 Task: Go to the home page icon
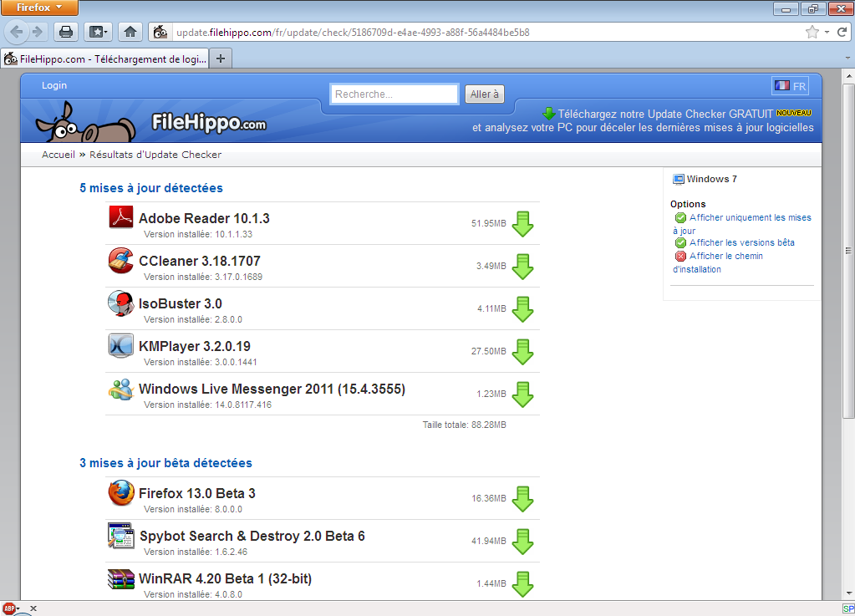click(x=130, y=32)
